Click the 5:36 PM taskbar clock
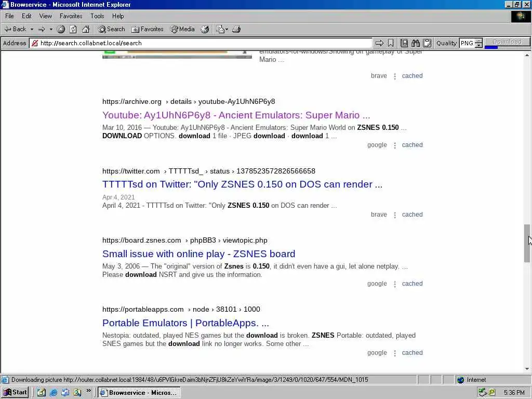The width and height of the screenshot is (532, 399). 514,393
